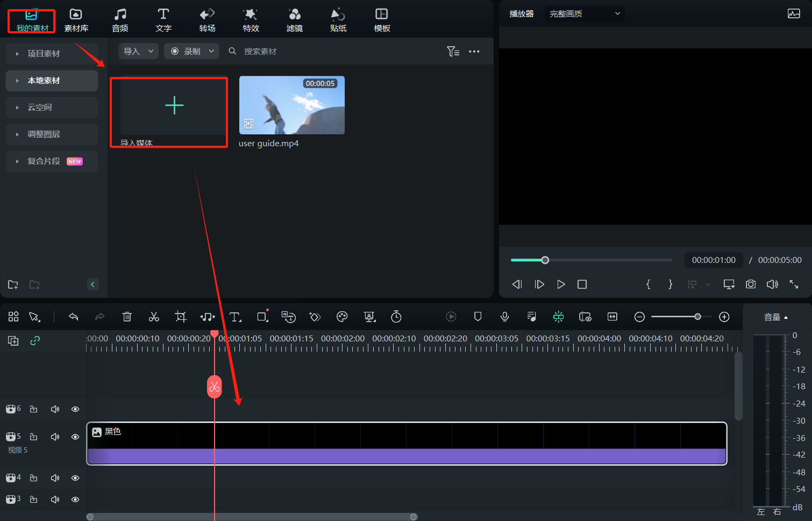Open the 完整画质 quality dropdown
The image size is (812, 521).
584,13
